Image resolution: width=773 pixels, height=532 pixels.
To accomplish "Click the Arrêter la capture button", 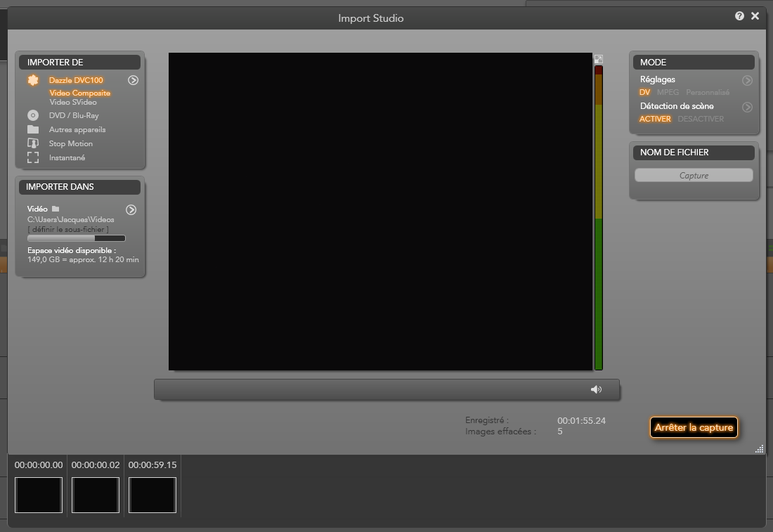I will (694, 427).
